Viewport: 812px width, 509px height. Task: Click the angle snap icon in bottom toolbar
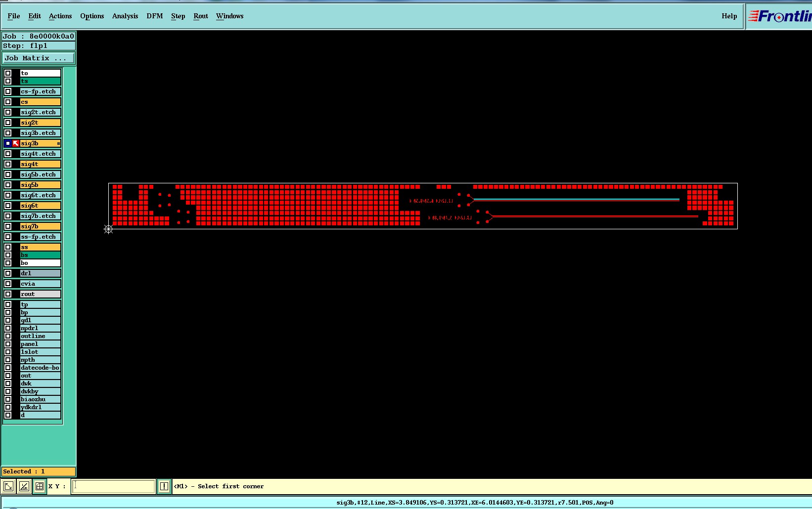[24, 486]
